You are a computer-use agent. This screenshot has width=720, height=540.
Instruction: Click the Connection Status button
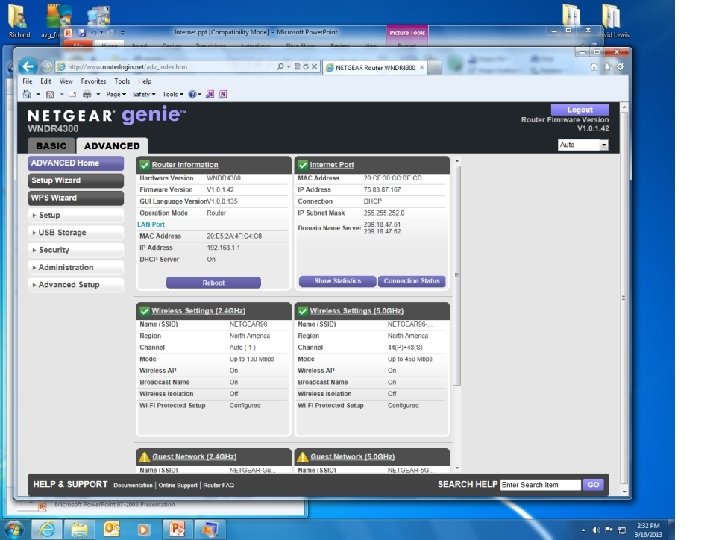(411, 281)
